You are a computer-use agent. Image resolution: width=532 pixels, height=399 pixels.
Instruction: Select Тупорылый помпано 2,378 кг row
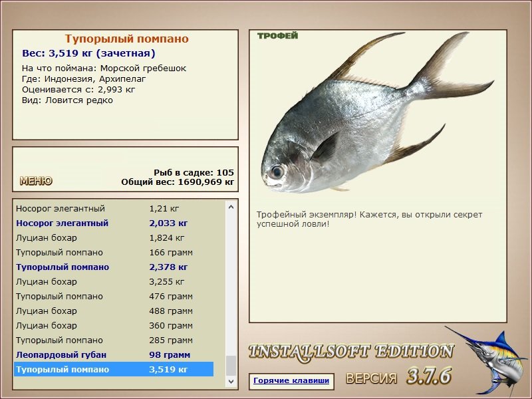[x=114, y=267]
